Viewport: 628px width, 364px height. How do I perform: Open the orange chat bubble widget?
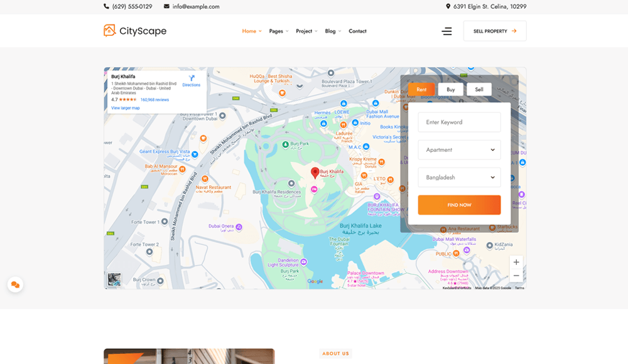point(15,285)
